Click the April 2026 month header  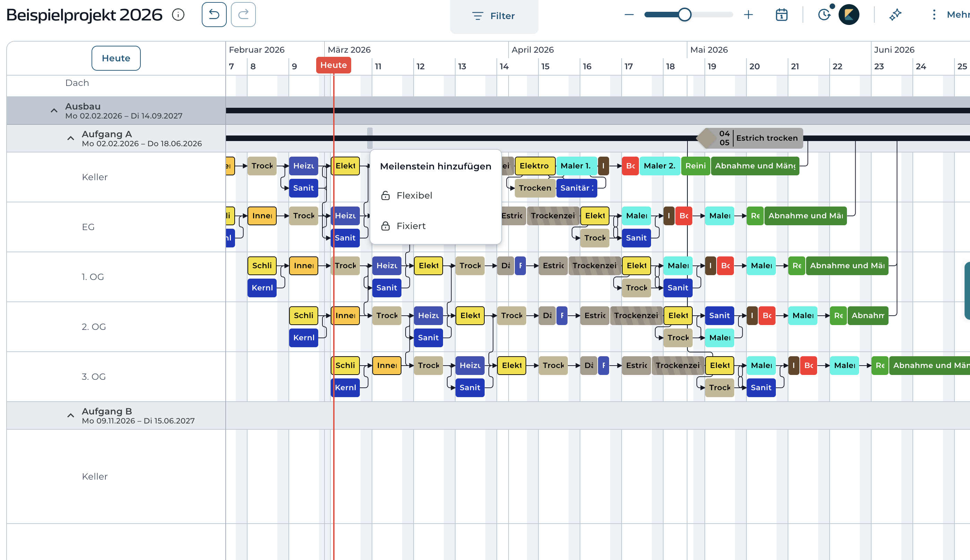[x=532, y=50]
